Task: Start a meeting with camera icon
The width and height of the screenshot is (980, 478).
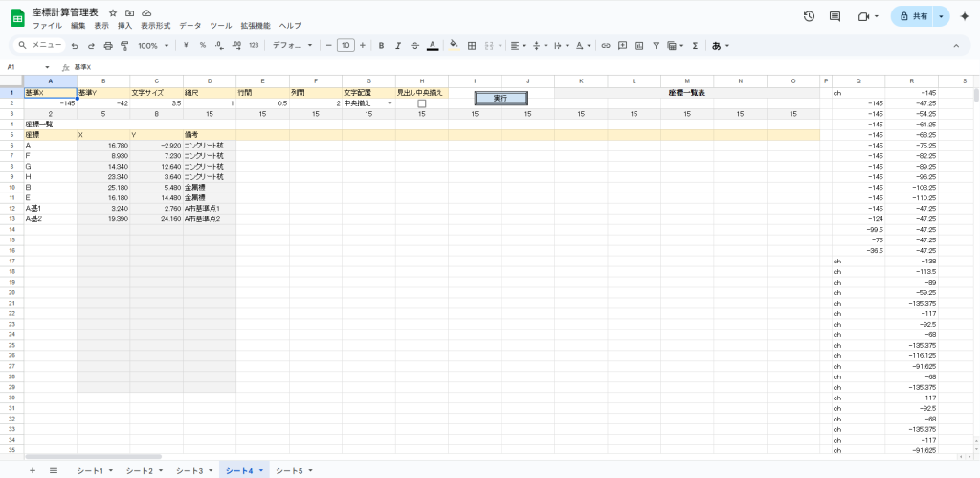Action: (864, 17)
